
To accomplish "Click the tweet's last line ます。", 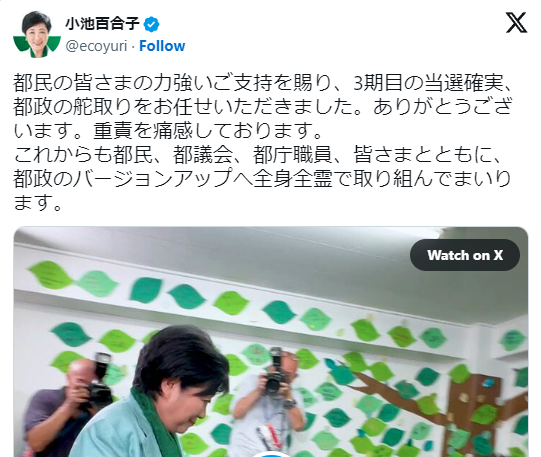I will pos(38,202).
